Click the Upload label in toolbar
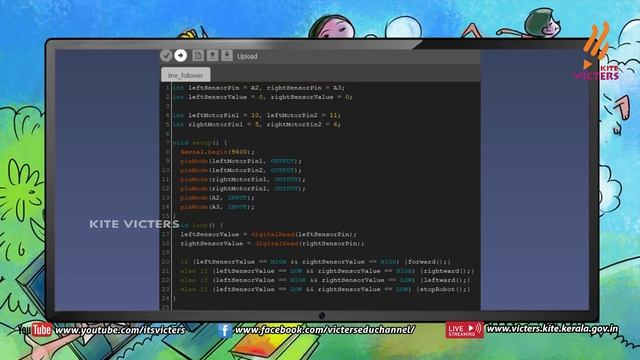 pyautogui.click(x=247, y=56)
